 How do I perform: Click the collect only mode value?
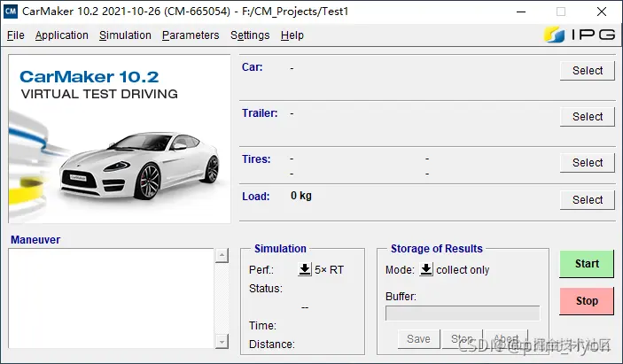pos(463,270)
